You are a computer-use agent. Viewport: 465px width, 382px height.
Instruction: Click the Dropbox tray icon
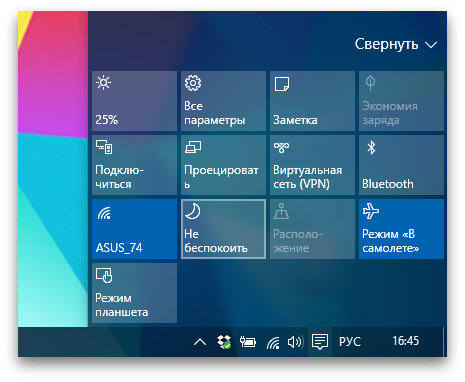(224, 342)
